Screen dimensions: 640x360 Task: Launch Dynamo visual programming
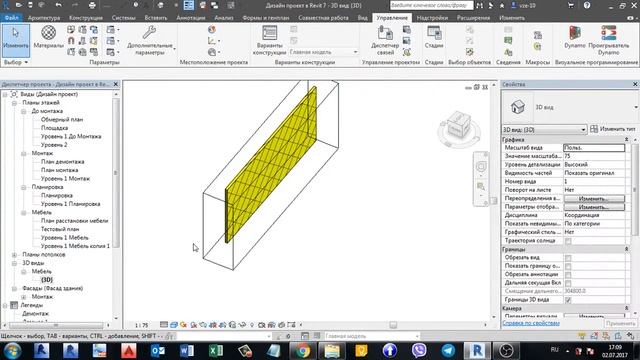[575, 38]
